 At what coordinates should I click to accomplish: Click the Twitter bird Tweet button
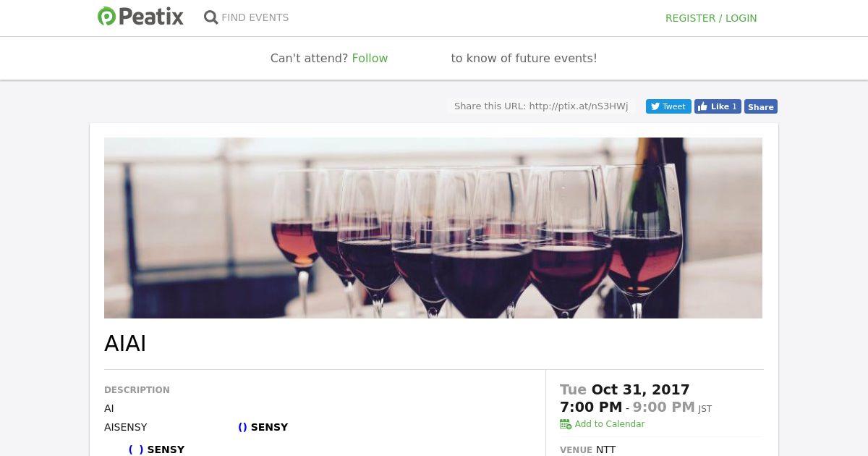click(668, 106)
